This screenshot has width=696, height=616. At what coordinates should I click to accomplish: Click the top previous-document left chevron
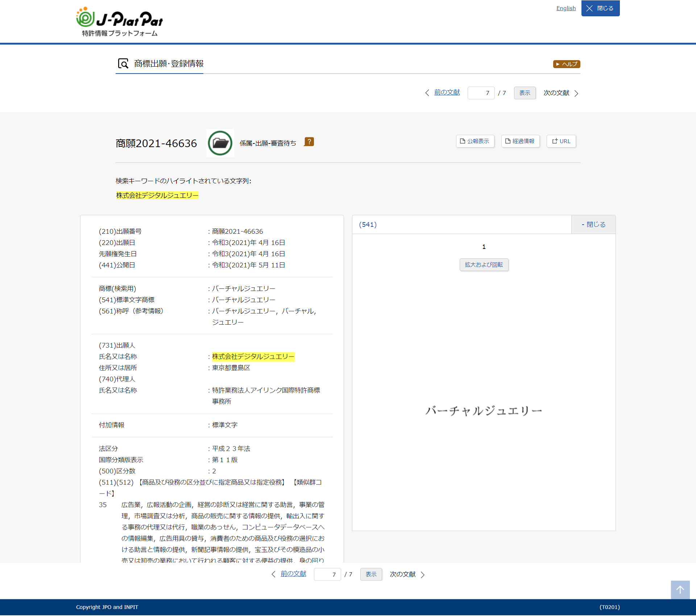coord(427,93)
